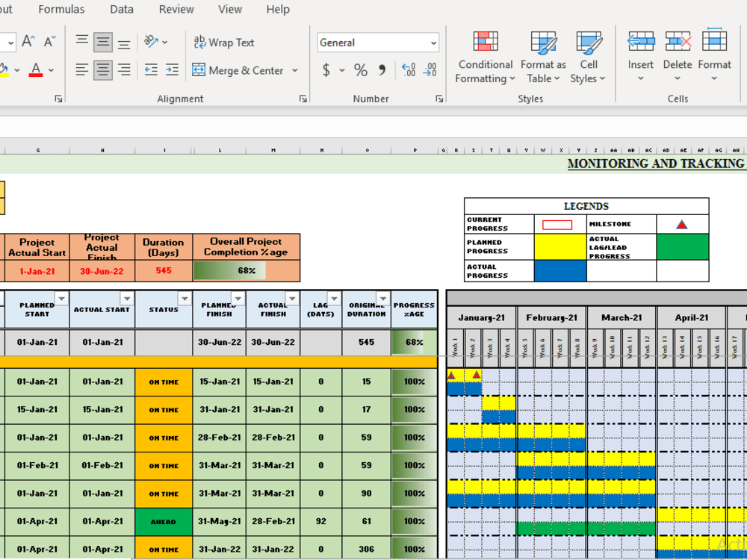Open the General number format dropdown

pyautogui.click(x=432, y=42)
